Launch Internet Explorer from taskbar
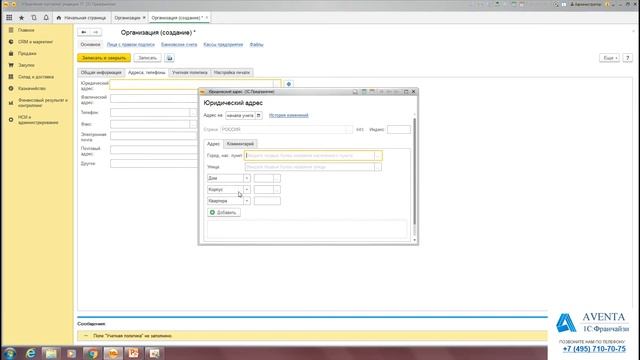Viewport: 640px width, 360px height. (31, 353)
